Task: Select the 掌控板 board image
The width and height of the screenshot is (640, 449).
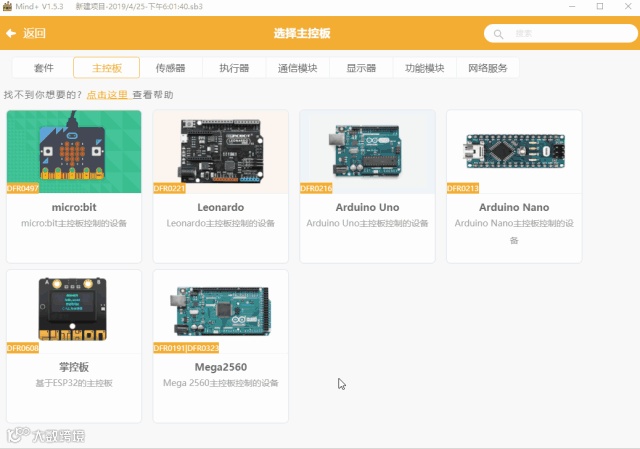Action: click(x=74, y=311)
